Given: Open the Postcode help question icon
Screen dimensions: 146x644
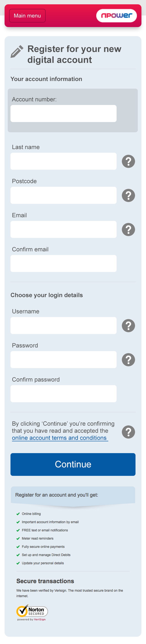Looking at the screenshot, I should click(x=128, y=195).
